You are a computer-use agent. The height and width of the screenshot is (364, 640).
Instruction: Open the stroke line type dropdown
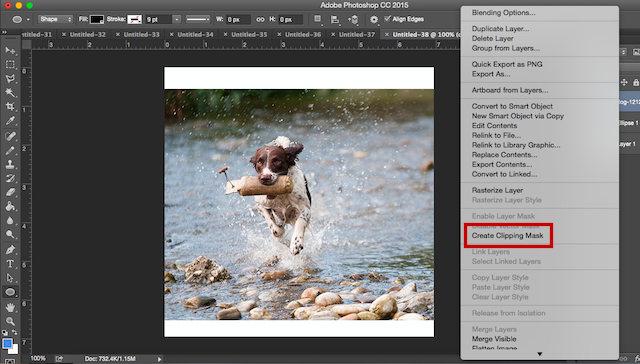pyautogui.click(x=198, y=19)
